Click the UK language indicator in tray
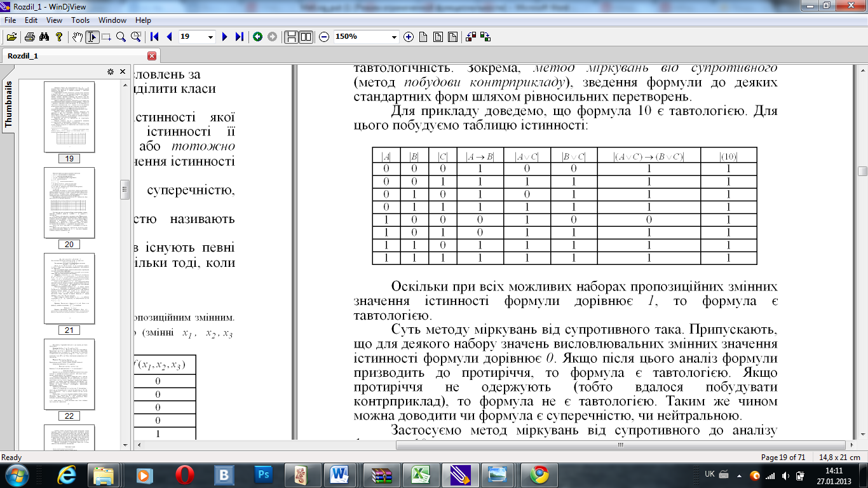The height and width of the screenshot is (488, 868). point(710,474)
